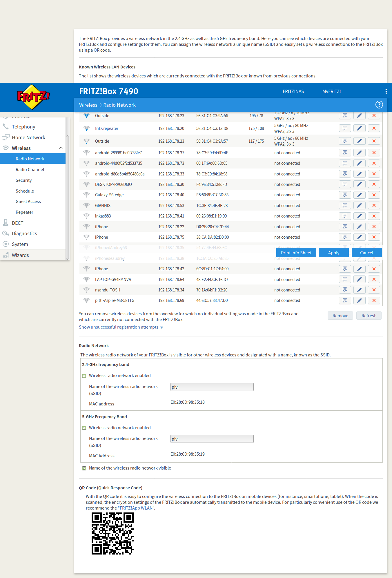
Task: Click the Apply button
Action: pyautogui.click(x=333, y=253)
